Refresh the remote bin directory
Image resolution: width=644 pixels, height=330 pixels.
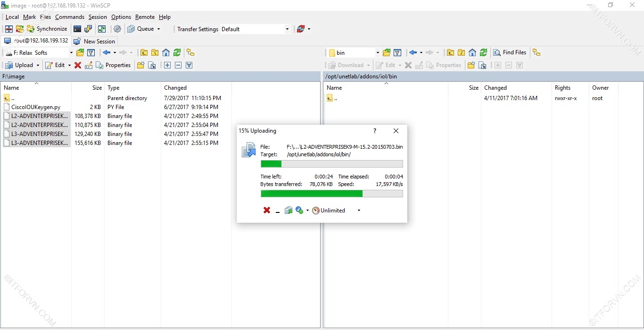[483, 53]
